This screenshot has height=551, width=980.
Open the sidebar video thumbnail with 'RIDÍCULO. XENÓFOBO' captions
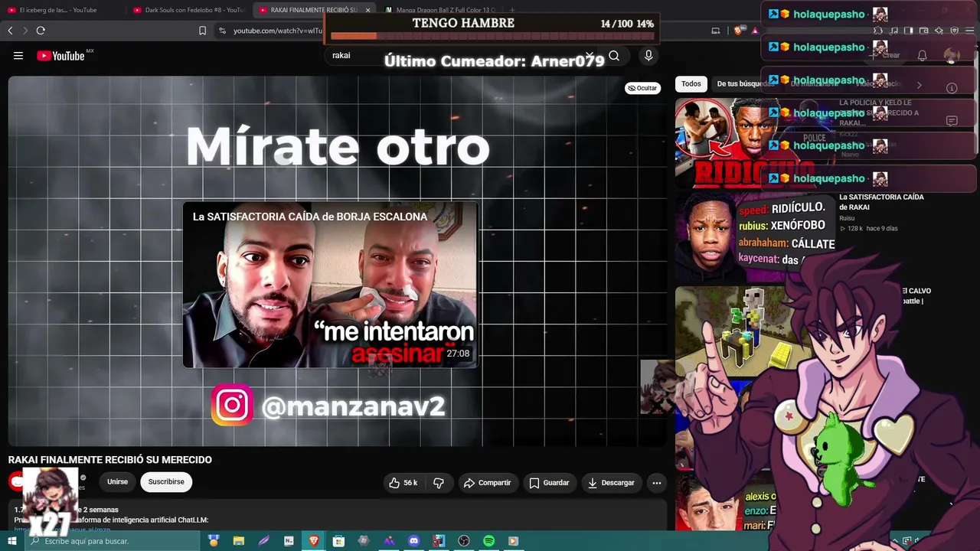pyautogui.click(x=755, y=237)
